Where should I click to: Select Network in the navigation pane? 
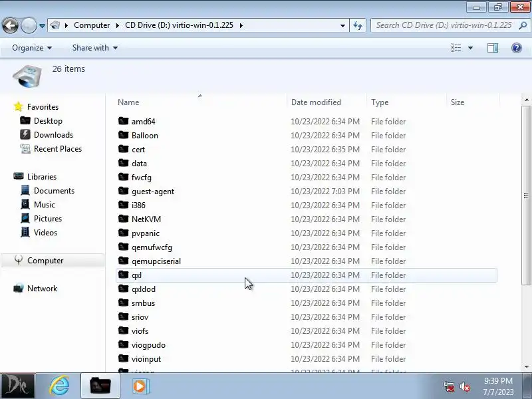coord(42,289)
